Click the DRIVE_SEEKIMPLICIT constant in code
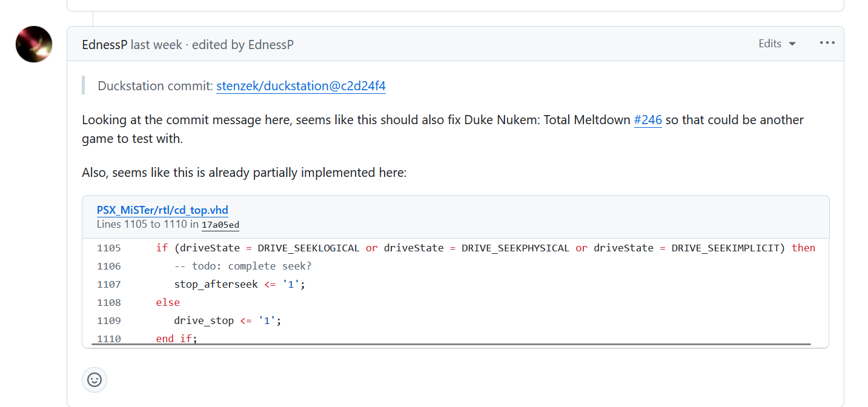Image resolution: width=868 pixels, height=407 pixels. click(x=725, y=248)
